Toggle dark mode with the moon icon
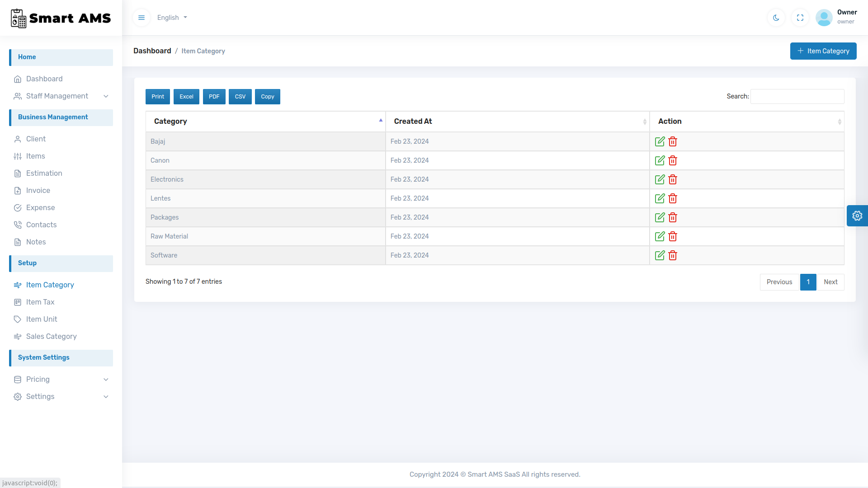Image resolution: width=868 pixels, height=488 pixels. [776, 17]
